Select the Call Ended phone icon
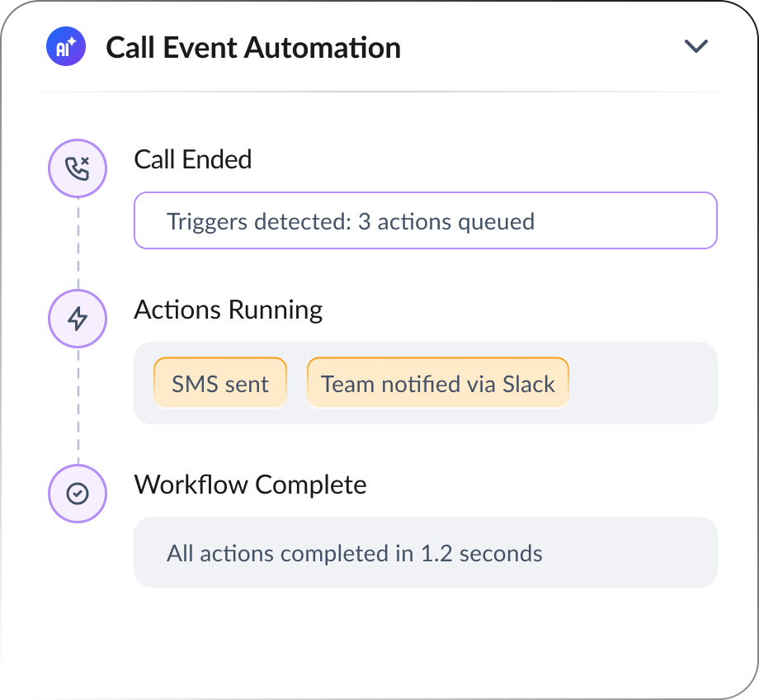 coord(78,168)
